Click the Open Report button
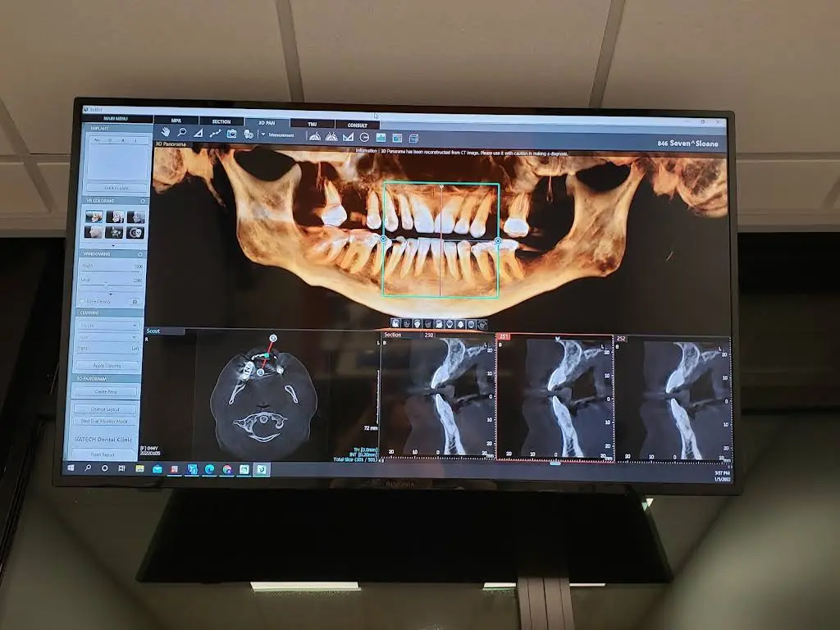Viewport: 840px width, 630px height. point(103,454)
